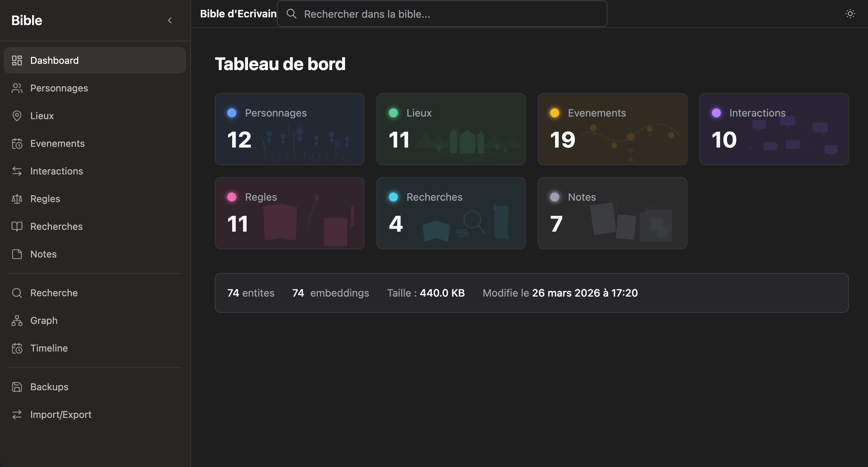Open the Notes label in the sidebar
Image resolution: width=868 pixels, height=467 pixels.
(44, 254)
